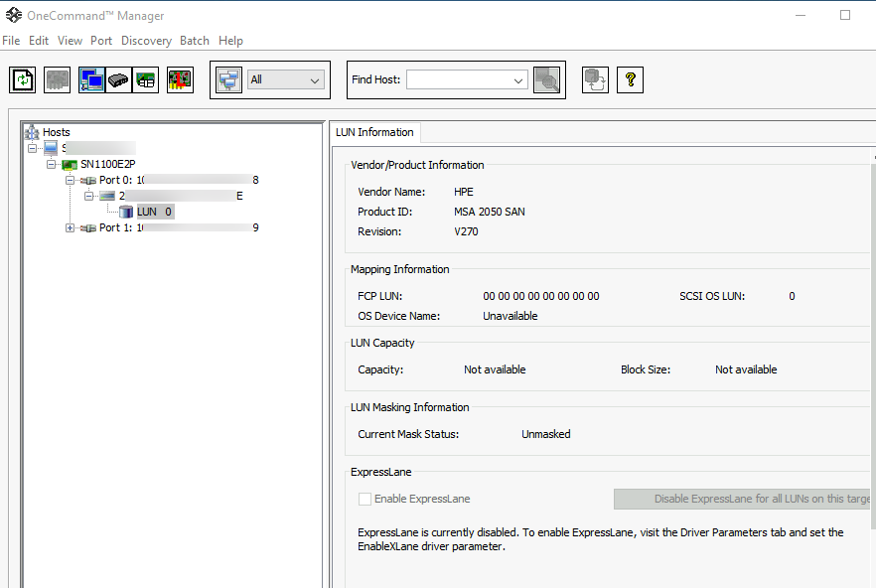The image size is (876, 588).
Task: Open the File menu
Action: pos(11,41)
